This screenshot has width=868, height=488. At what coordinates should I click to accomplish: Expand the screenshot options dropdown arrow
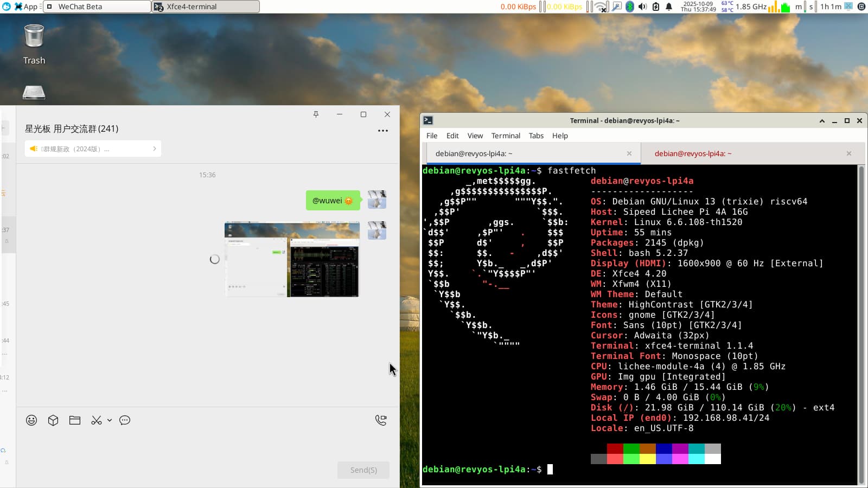110,420
